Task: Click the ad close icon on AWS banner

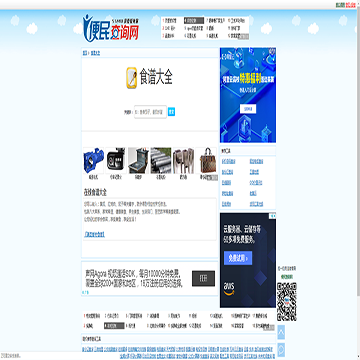Action: (x=273, y=216)
